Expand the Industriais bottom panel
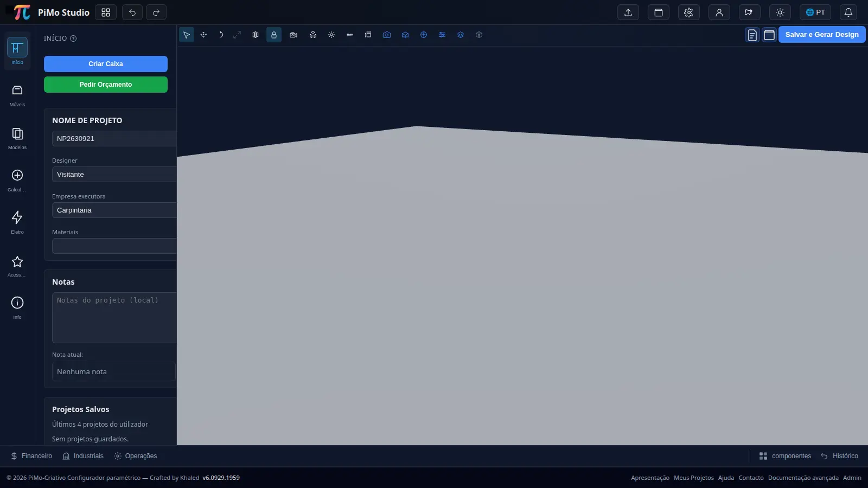Image resolution: width=868 pixels, height=488 pixels. 83,456
